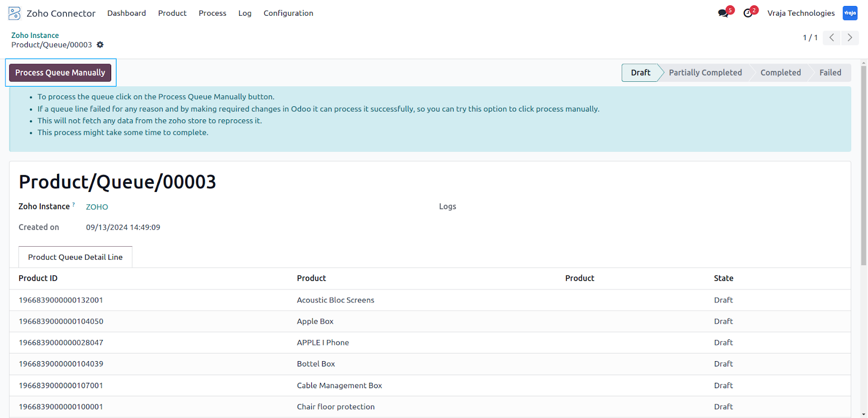Click product ID 1966839000000028047
The image size is (868, 418).
tap(61, 343)
